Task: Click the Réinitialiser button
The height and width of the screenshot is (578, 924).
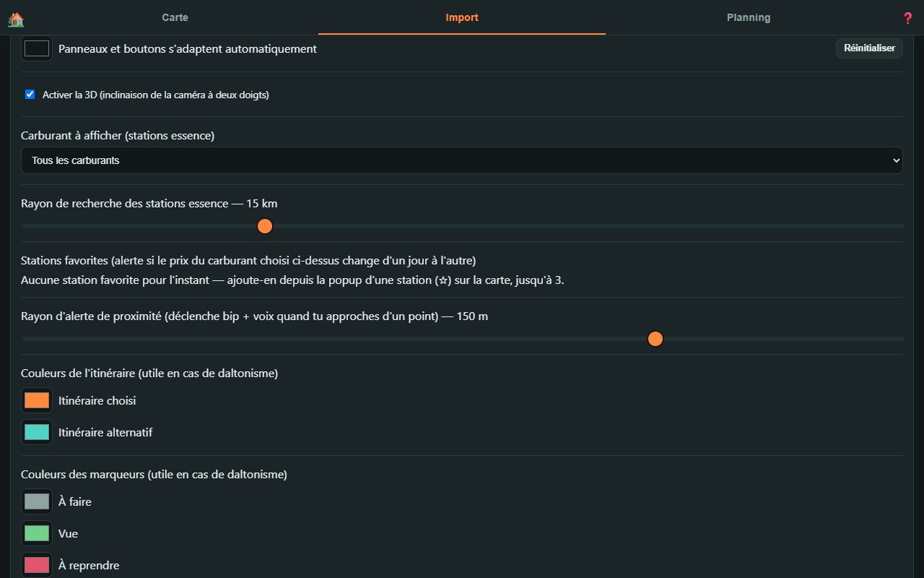Action: point(869,48)
